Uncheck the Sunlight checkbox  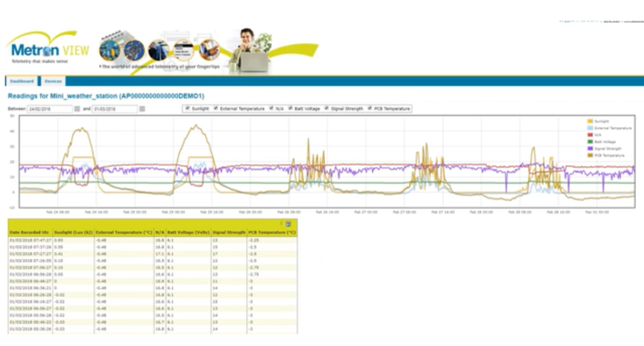[x=187, y=109]
